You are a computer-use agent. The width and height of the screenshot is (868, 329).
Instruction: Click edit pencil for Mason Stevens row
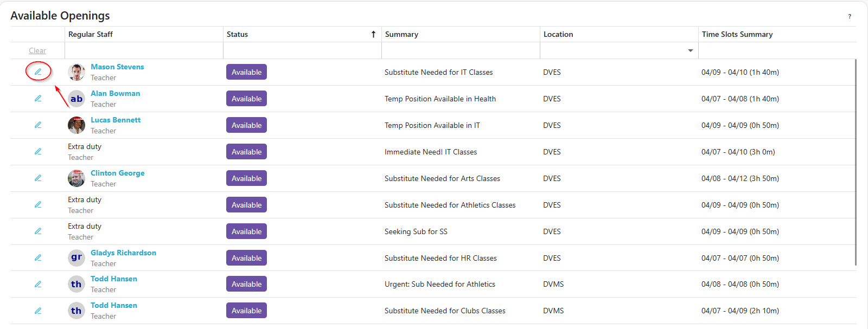click(x=38, y=72)
